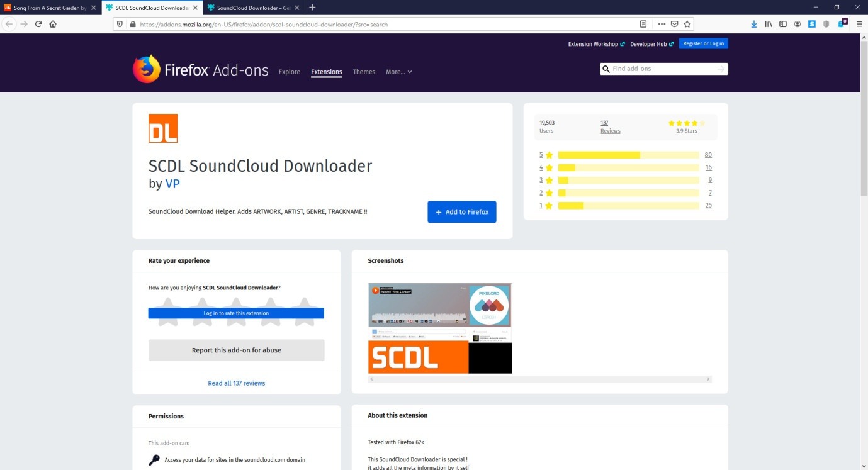Click the key permission icon
Viewport: 868px width, 470px height.
pyautogui.click(x=154, y=460)
